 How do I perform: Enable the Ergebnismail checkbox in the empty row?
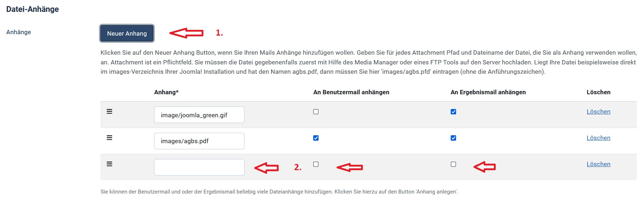click(x=454, y=164)
